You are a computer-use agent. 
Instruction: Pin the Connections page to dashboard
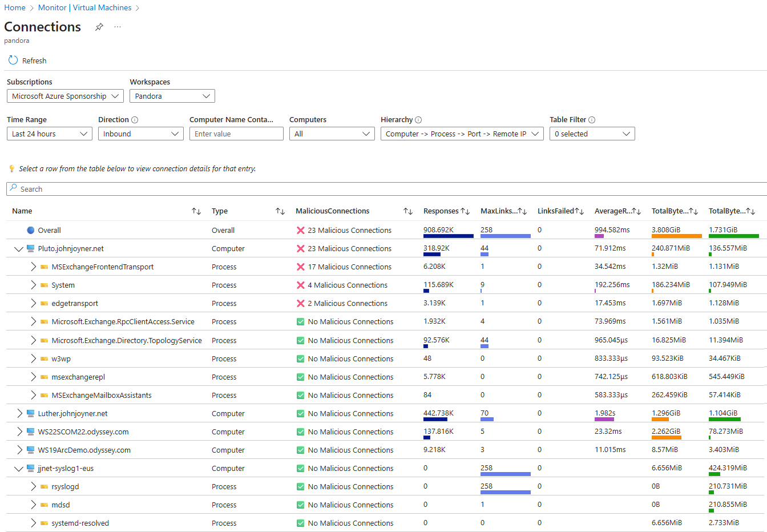coord(99,27)
